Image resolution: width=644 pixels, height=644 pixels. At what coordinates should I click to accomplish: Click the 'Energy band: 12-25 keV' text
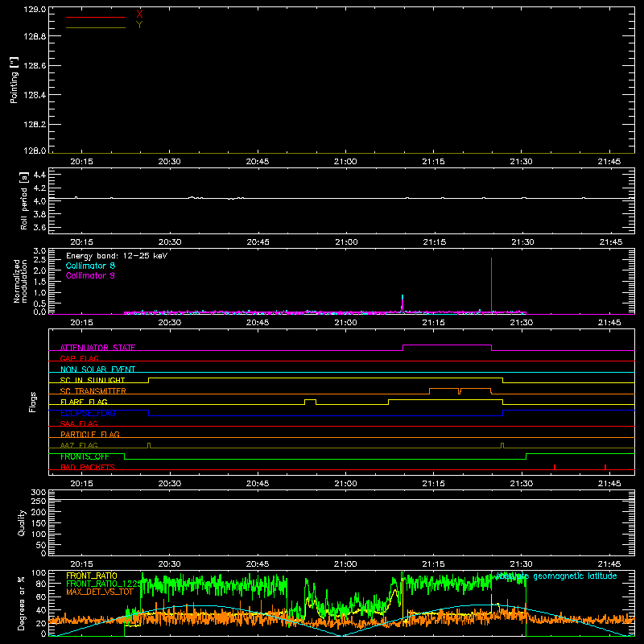pyautogui.click(x=117, y=256)
